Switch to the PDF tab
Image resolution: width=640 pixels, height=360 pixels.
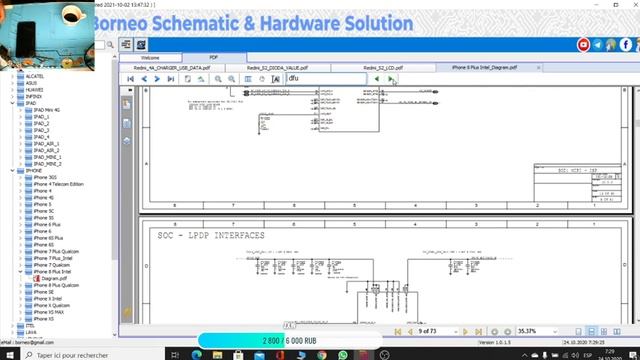(214, 58)
